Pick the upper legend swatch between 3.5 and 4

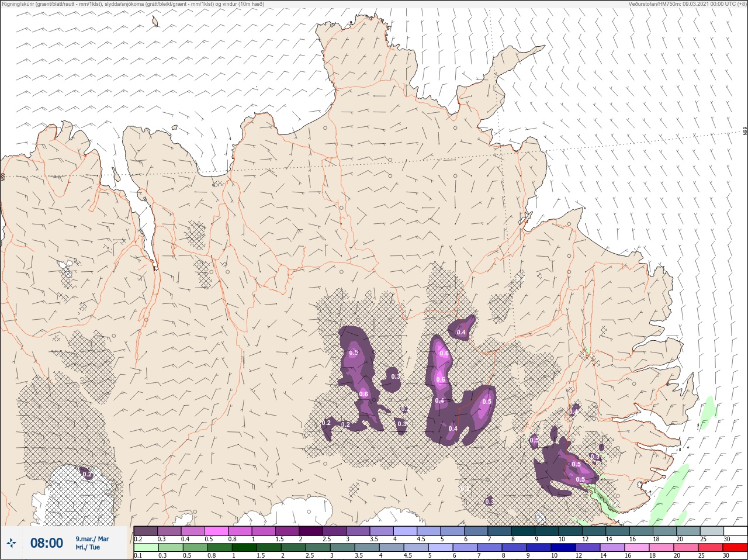382,531
